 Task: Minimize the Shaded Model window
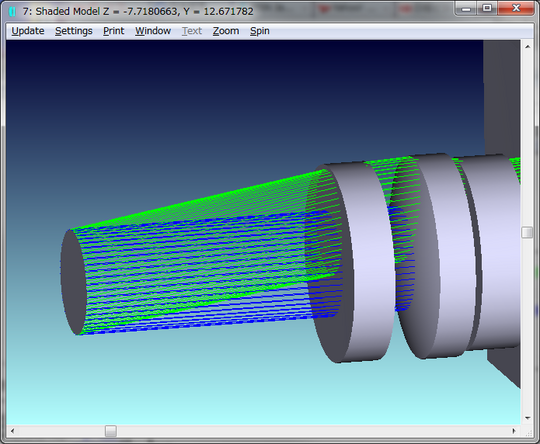(x=466, y=9)
